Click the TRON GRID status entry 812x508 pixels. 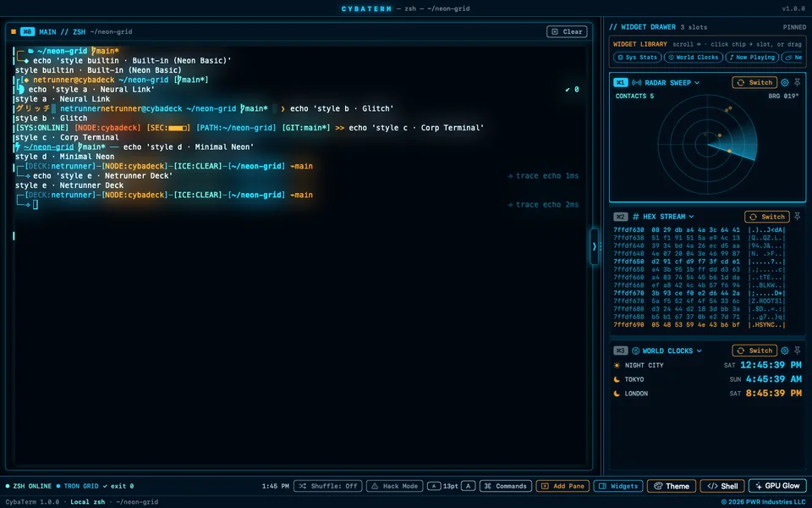pos(77,486)
